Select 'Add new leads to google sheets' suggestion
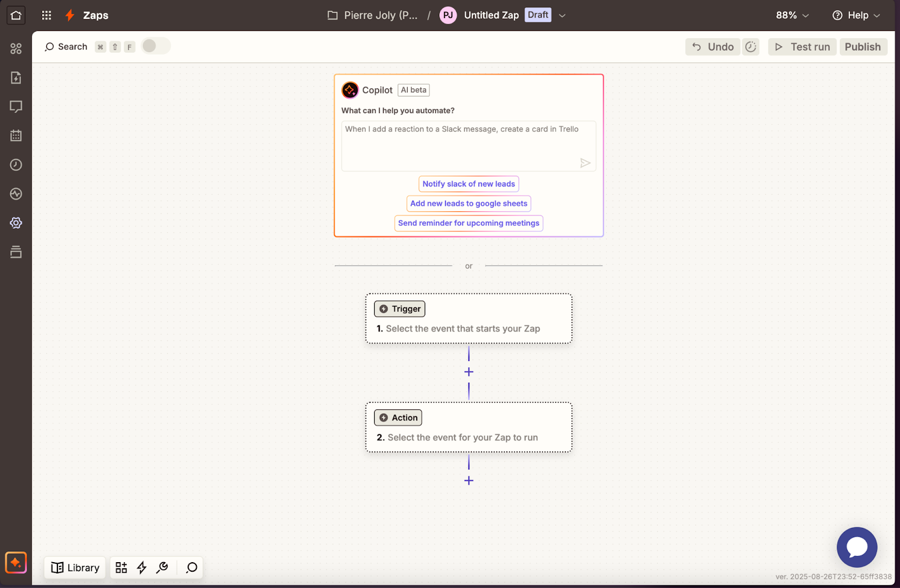This screenshot has height=588, width=900. coord(469,203)
